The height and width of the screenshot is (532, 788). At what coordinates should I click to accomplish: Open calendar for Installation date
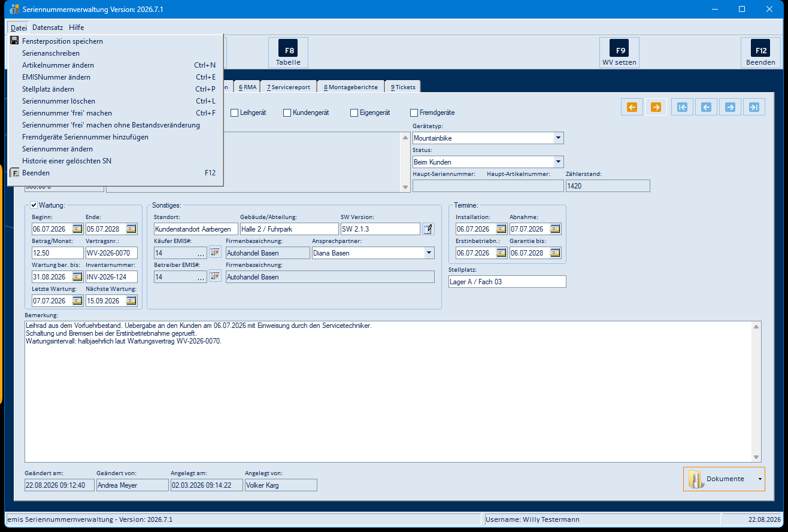pos(501,229)
